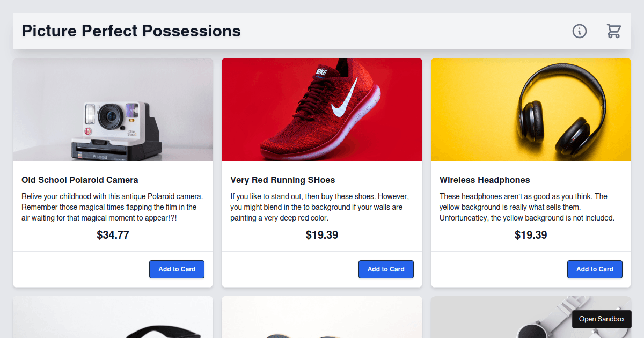Click the running shoes description text
Image resolution: width=644 pixels, height=338 pixels.
click(321, 207)
